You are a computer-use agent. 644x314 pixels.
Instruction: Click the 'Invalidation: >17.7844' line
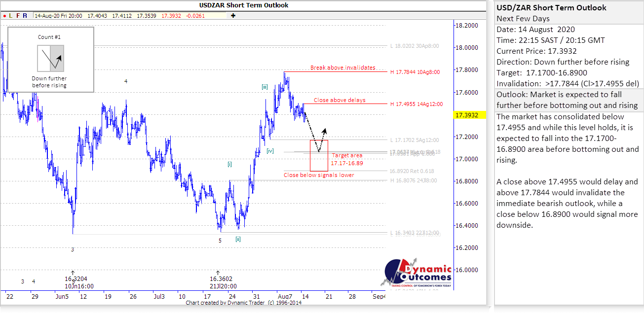568,84
